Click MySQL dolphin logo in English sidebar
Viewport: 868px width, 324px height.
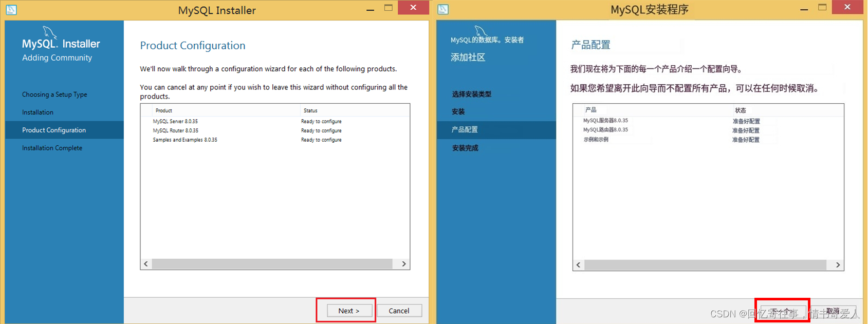50,33
